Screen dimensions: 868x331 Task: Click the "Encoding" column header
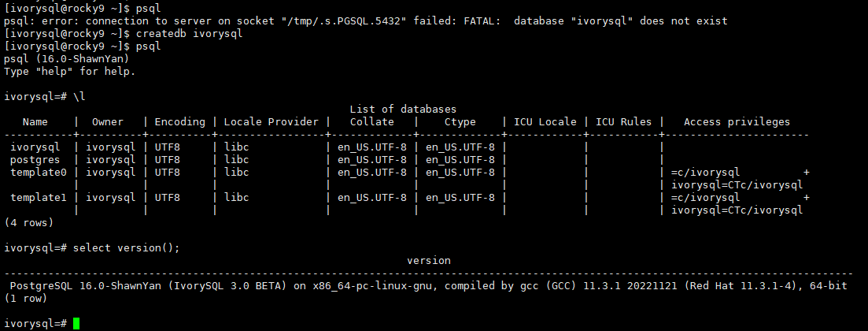pyautogui.click(x=179, y=122)
